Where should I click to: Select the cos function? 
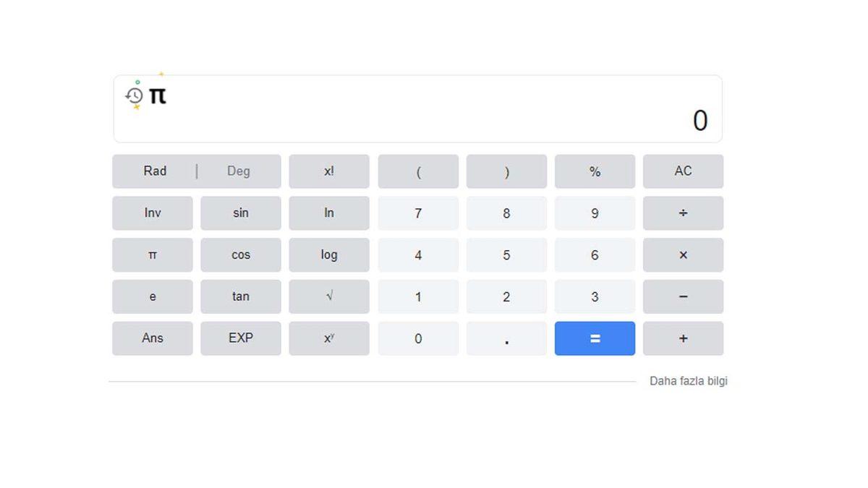click(241, 254)
